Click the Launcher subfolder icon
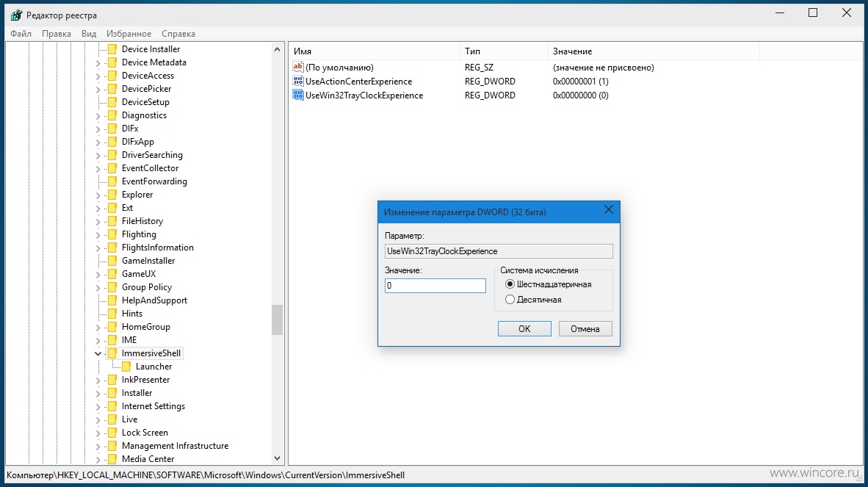Screen dimensions: 868x487 (126, 367)
